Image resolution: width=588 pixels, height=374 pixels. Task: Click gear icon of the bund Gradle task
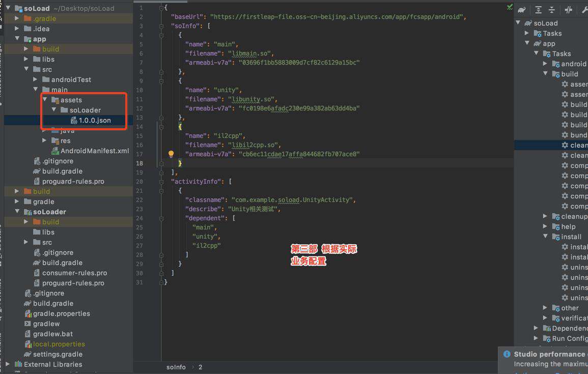pos(565,135)
